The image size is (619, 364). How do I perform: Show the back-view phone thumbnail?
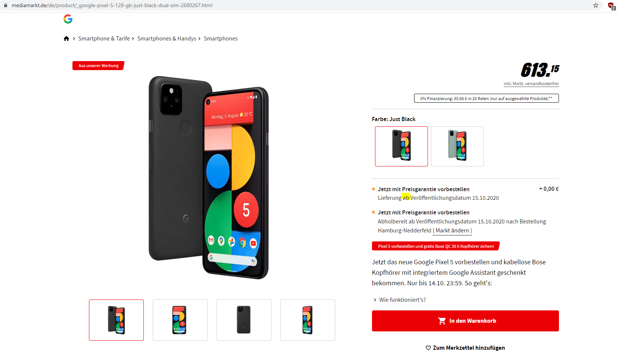pyautogui.click(x=244, y=320)
